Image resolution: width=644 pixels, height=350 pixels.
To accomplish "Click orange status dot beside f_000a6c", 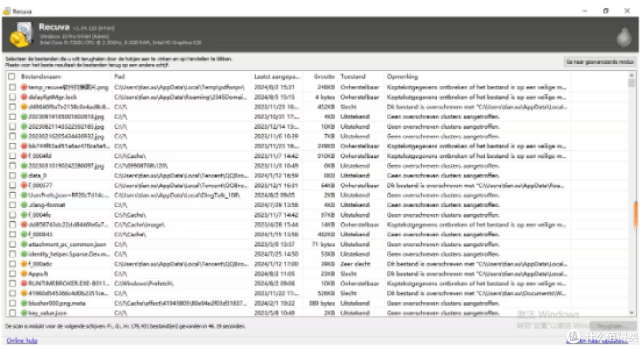I will 24,264.
